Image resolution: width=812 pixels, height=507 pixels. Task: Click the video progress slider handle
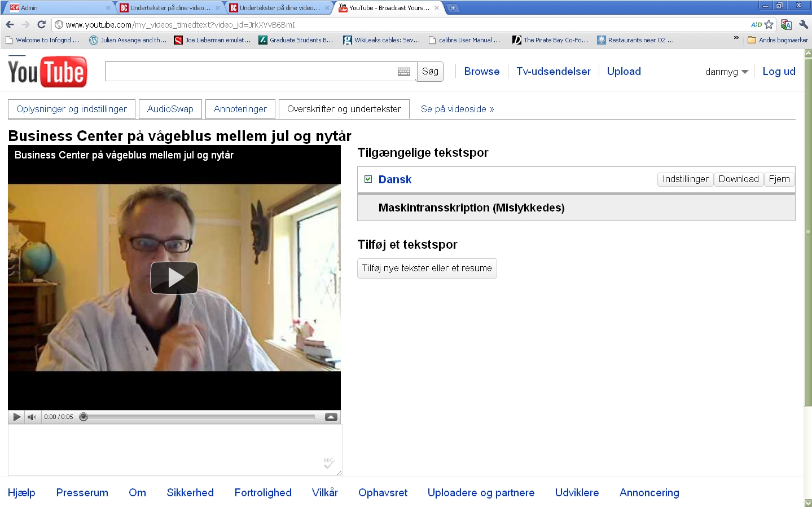coord(84,417)
